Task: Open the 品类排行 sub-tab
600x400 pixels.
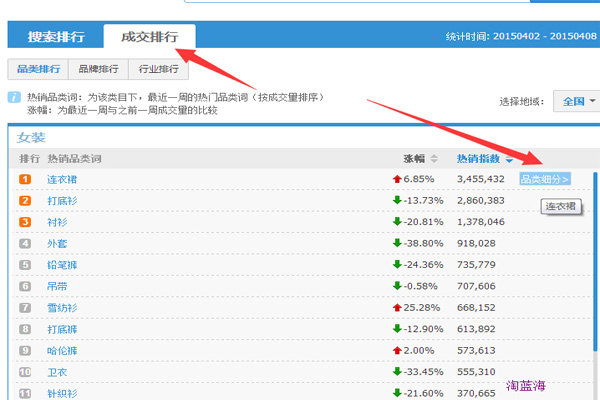Action: pyautogui.click(x=38, y=69)
